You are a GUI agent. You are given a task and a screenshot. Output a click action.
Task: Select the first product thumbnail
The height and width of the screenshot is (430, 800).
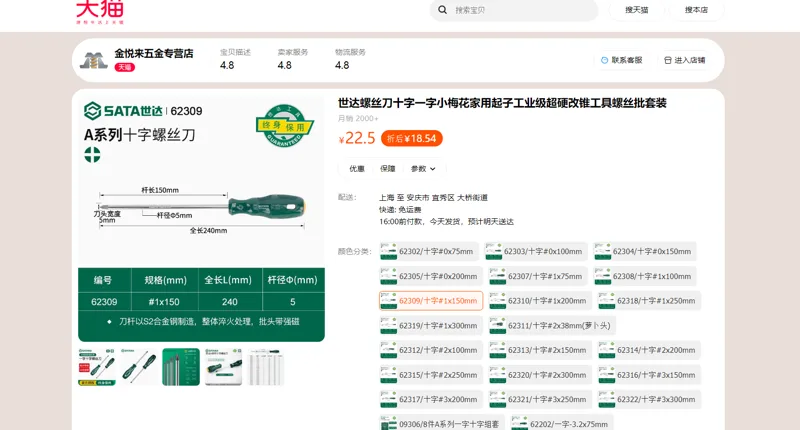coord(96,367)
